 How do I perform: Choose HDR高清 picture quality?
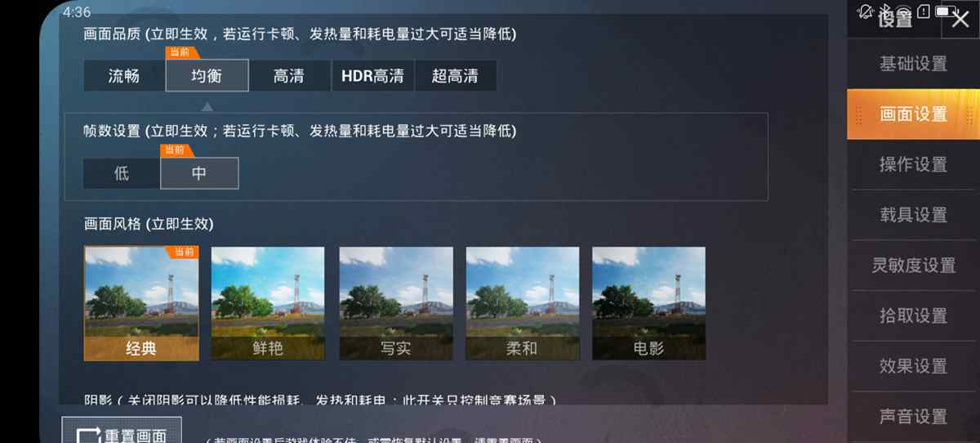pyautogui.click(x=372, y=76)
